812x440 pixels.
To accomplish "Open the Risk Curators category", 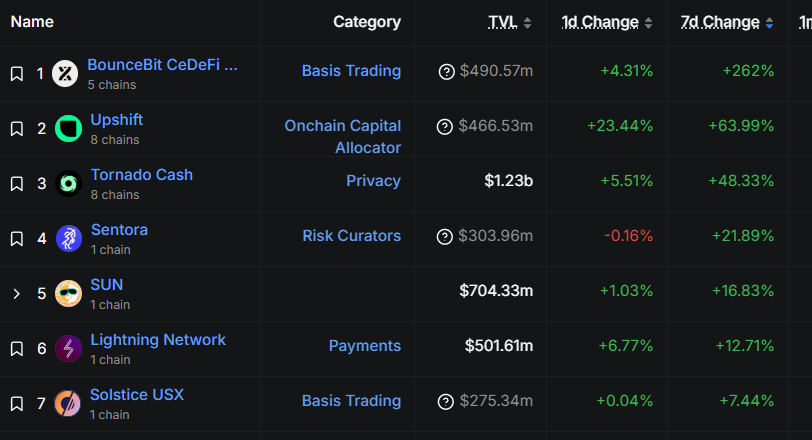I will [x=352, y=236].
